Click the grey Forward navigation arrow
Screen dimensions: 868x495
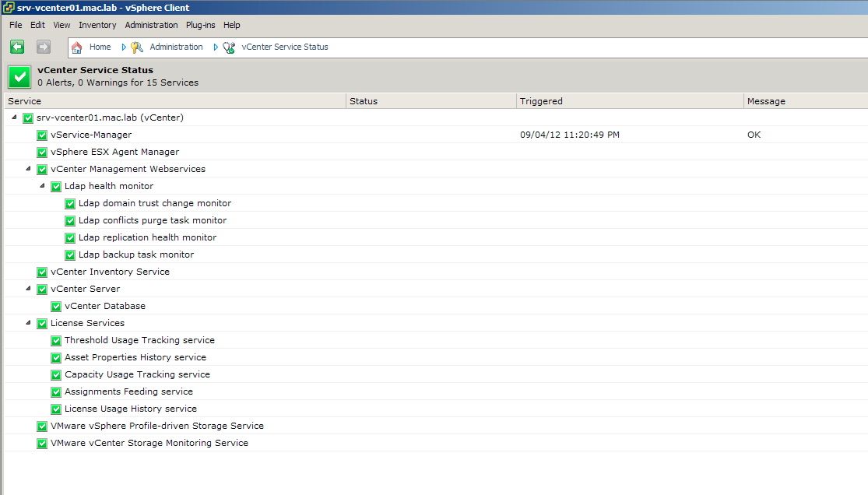[x=44, y=47]
